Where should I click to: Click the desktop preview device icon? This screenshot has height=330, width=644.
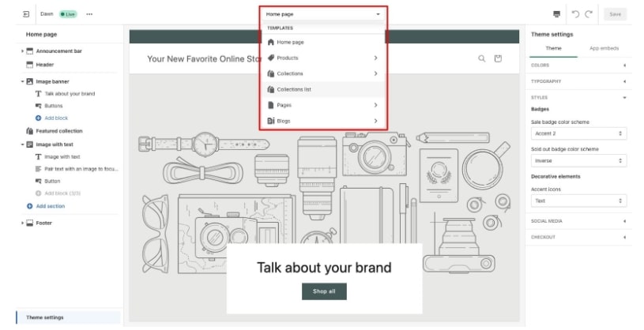pos(557,14)
